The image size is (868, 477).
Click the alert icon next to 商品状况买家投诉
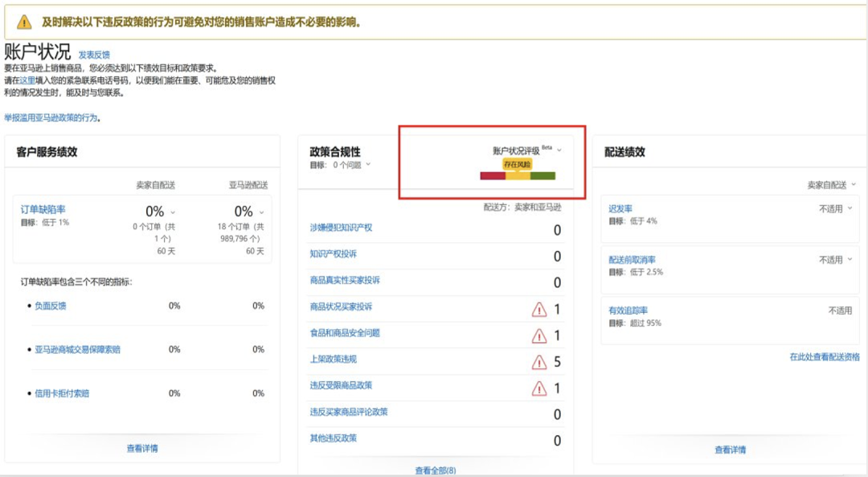540,309
